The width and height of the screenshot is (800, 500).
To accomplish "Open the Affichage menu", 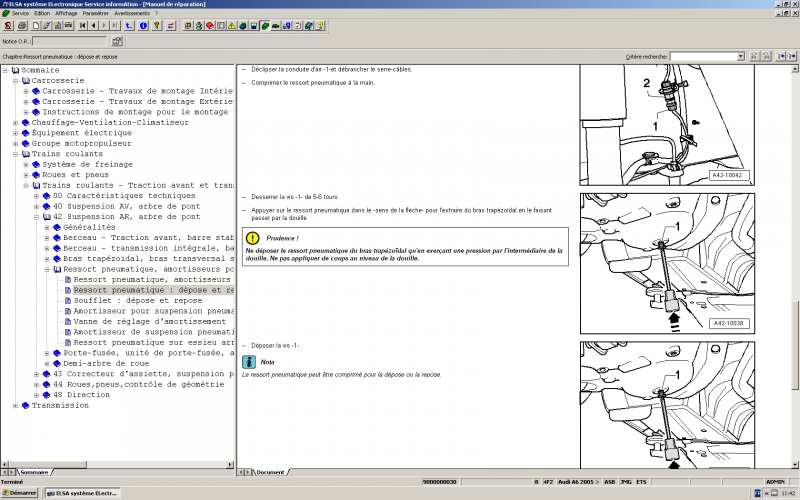I will click(65, 13).
